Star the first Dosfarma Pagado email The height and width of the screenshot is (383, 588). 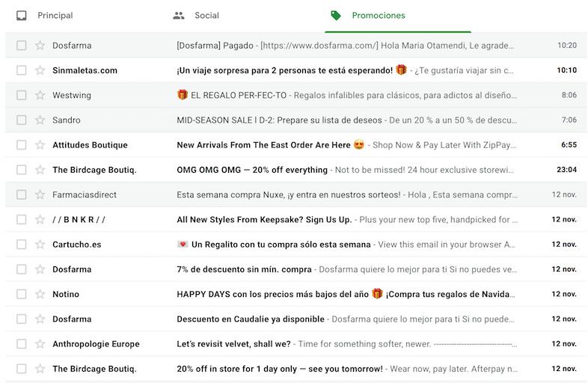point(40,46)
